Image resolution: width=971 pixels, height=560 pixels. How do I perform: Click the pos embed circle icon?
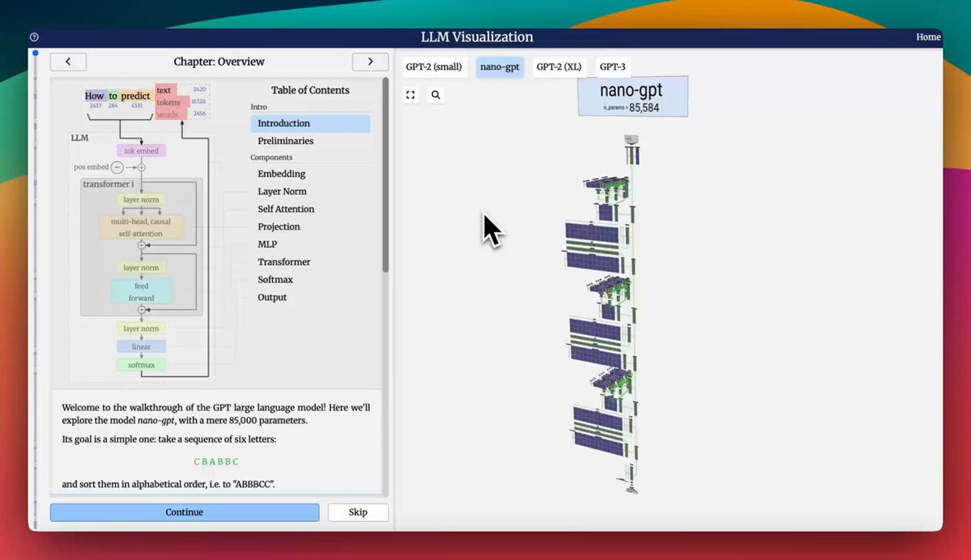click(117, 167)
